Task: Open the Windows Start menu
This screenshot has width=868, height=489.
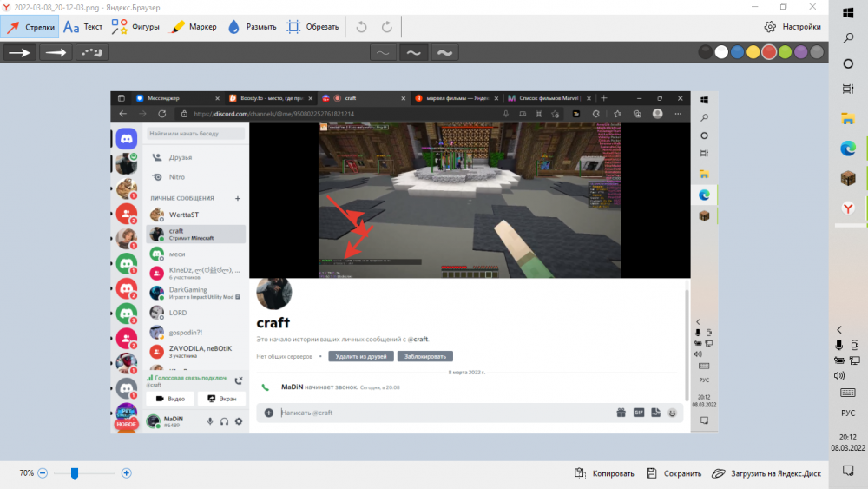Action: tap(848, 12)
